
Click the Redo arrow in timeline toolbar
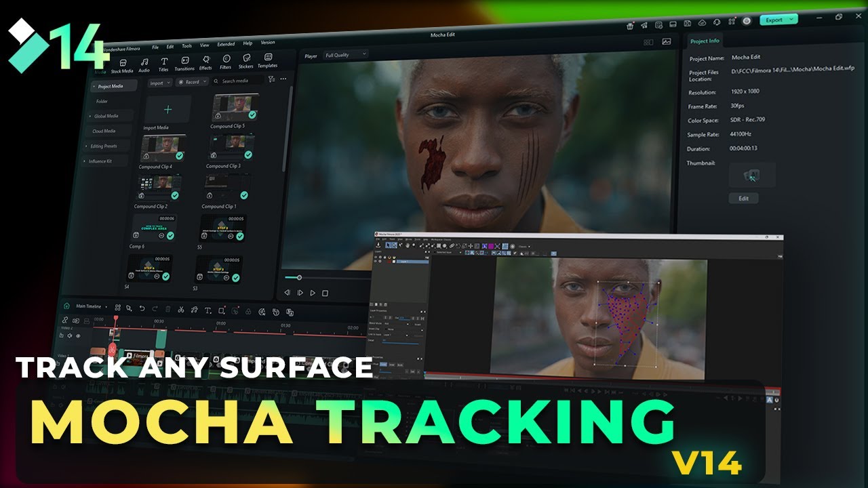coord(155,309)
